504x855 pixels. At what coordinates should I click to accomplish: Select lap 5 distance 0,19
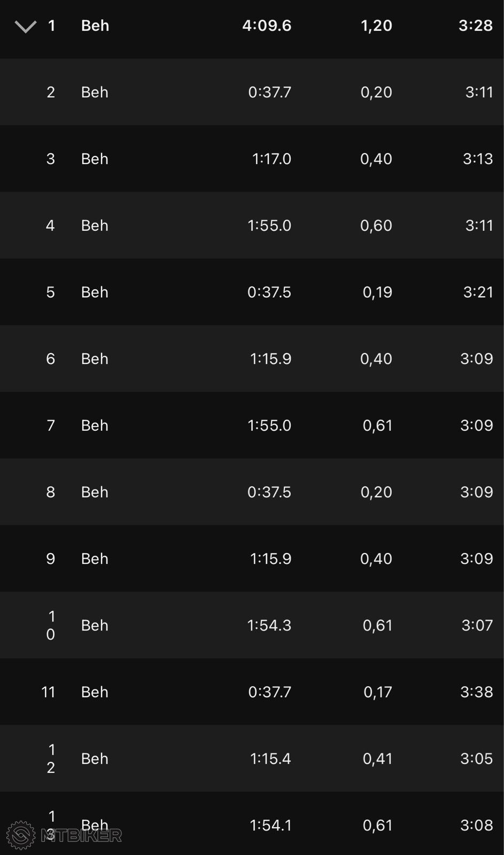(x=377, y=292)
